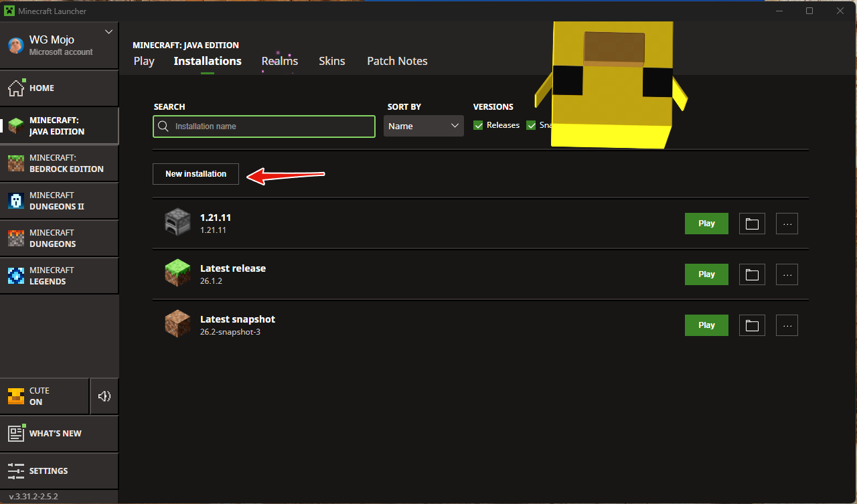Switch to the Skins tab
Viewport: 857px width, 504px height.
(x=332, y=61)
